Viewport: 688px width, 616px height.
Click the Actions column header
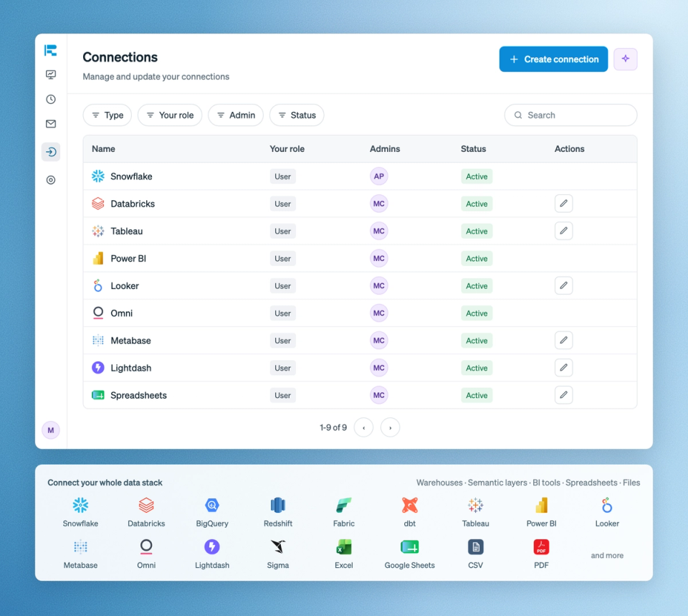point(569,149)
